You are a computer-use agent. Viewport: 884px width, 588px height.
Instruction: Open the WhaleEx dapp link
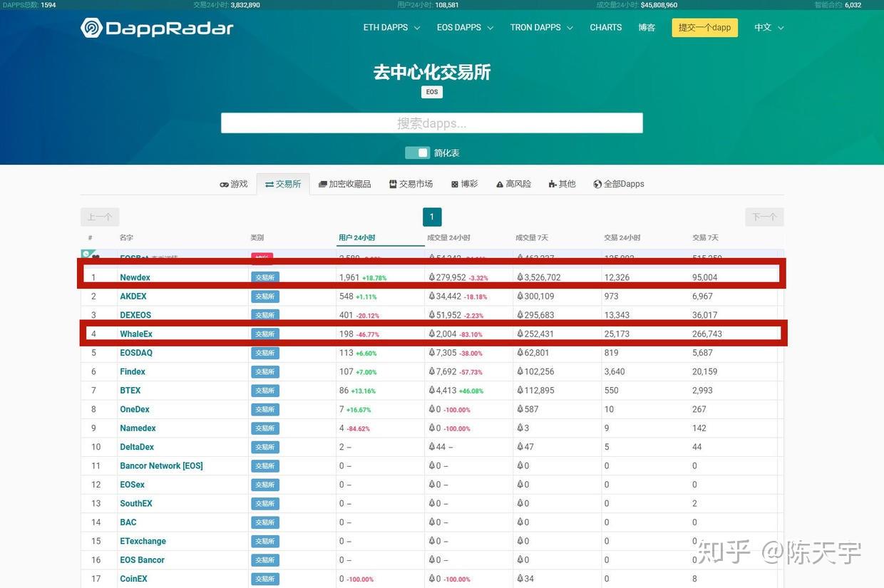[x=136, y=334]
